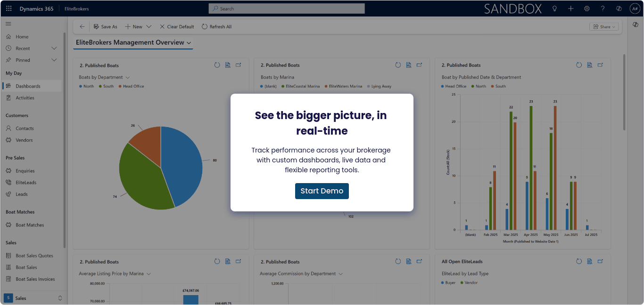Click the New button in toolbar
This screenshot has height=305, width=644.
(133, 27)
